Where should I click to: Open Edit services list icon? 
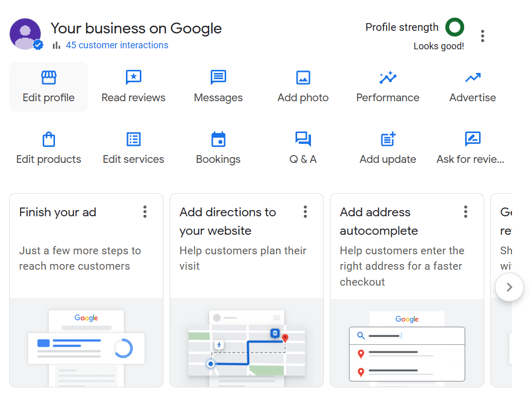coord(133,139)
